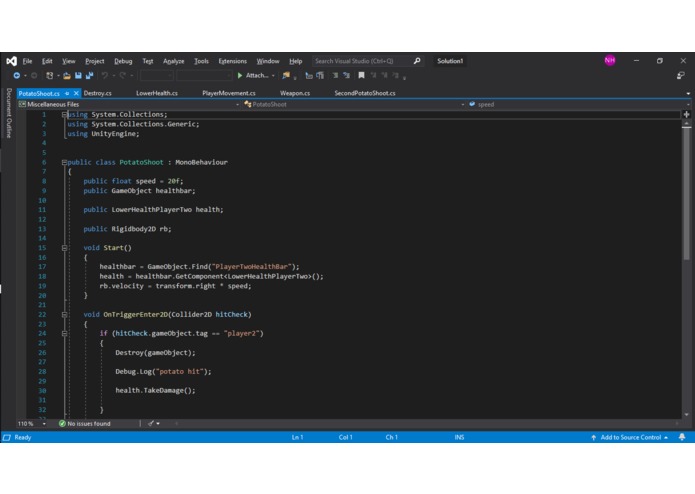
Task: Click the Increase Indent toolbar icon
Action: 320,76
